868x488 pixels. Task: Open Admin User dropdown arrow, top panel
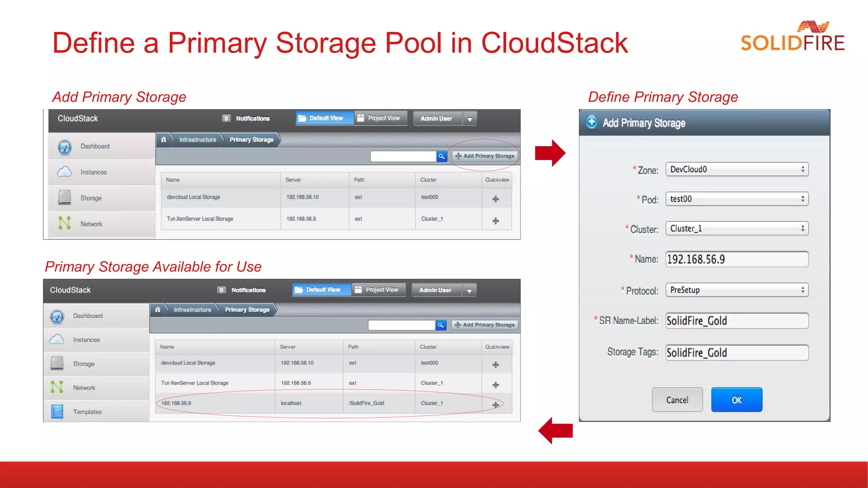(470, 119)
